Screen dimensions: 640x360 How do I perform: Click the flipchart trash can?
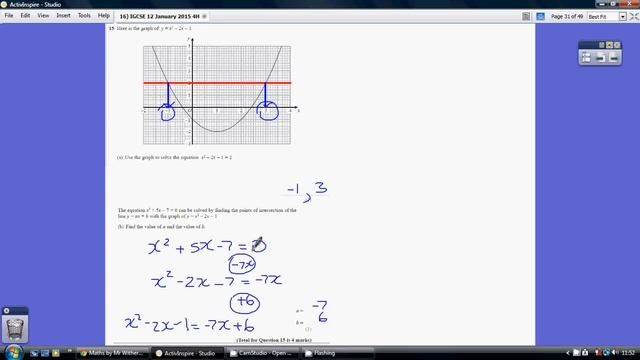coord(15,329)
